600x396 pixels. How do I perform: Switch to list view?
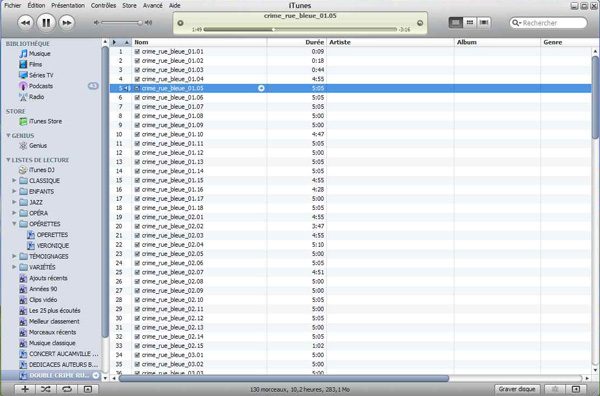tap(455, 23)
